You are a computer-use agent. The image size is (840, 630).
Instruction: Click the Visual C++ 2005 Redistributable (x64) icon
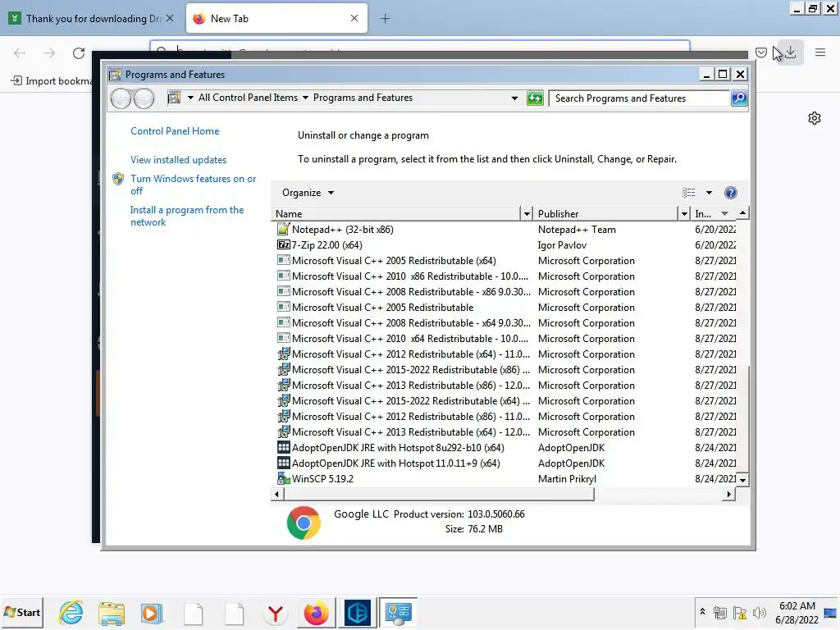pos(283,260)
